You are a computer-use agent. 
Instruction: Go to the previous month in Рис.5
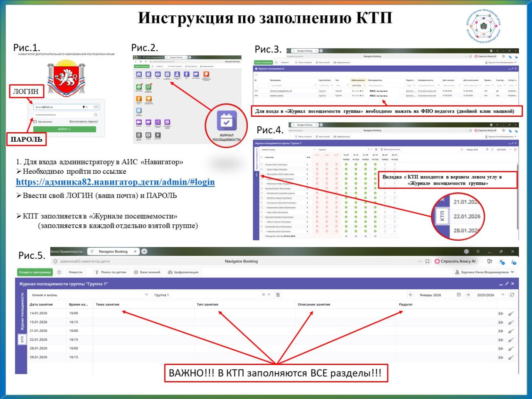point(411,295)
